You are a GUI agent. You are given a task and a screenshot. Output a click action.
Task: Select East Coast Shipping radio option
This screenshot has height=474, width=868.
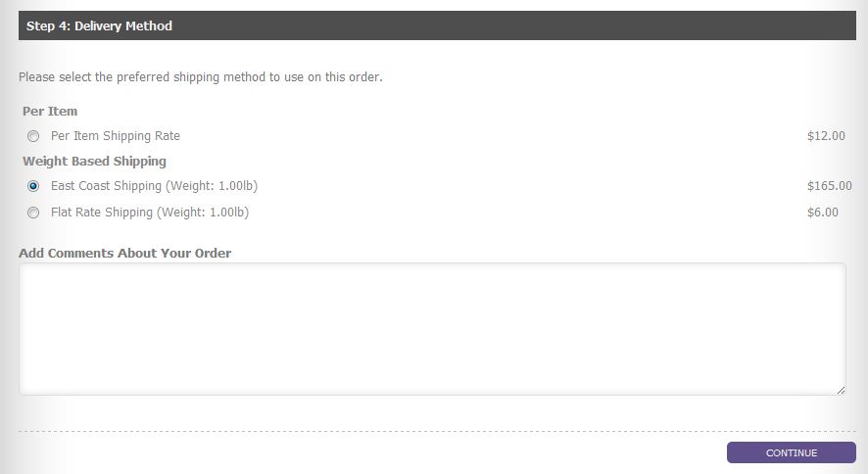pyautogui.click(x=33, y=186)
